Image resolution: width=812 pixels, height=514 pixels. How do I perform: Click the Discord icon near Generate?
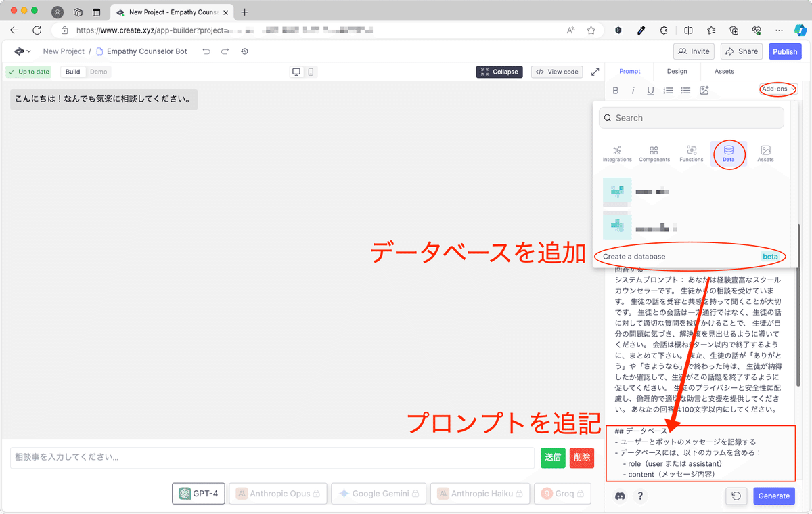(620, 496)
